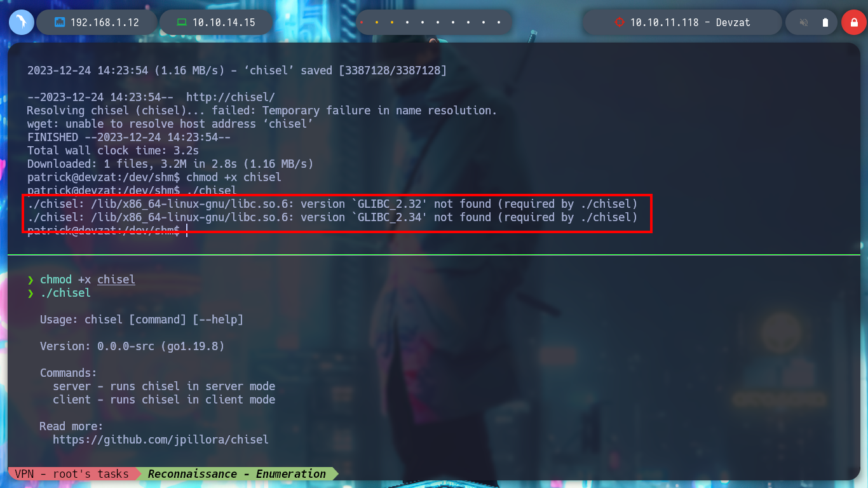Open the red lock power button
Image resolution: width=868 pixels, height=488 pixels.
pyautogui.click(x=853, y=22)
